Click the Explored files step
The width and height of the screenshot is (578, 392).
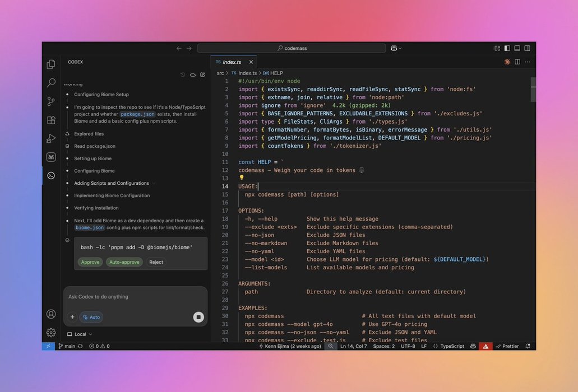pyautogui.click(x=89, y=134)
